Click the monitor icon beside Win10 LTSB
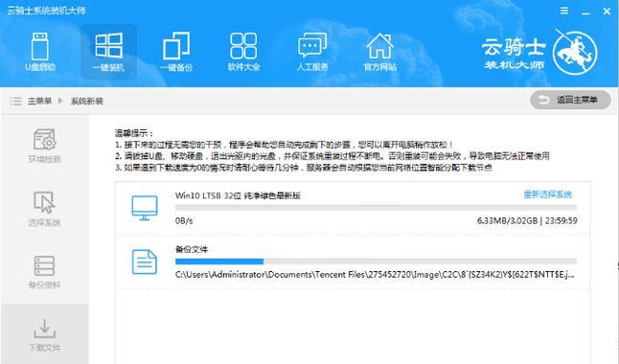619x364 pixels. click(x=145, y=208)
